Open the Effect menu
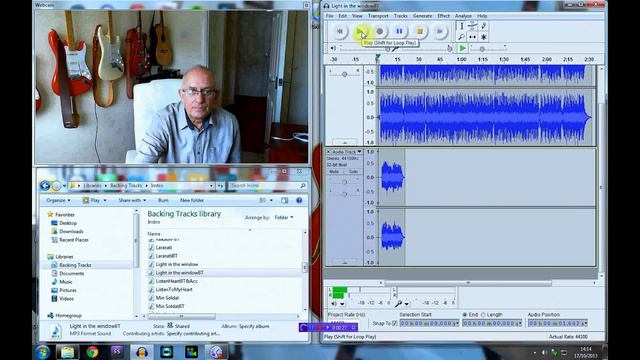This screenshot has width=640, height=360. coord(443,16)
